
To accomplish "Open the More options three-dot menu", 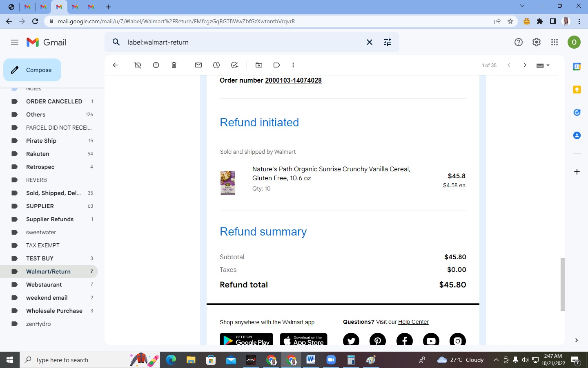I will click(x=293, y=65).
